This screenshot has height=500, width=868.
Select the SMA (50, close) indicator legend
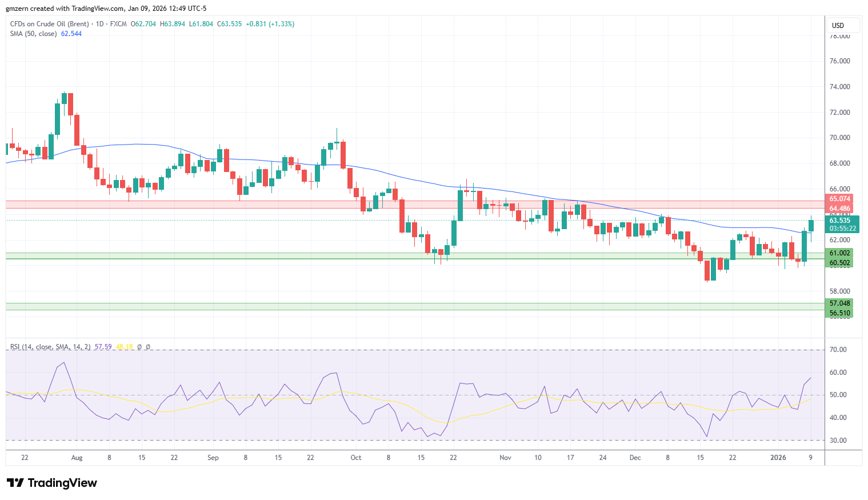pos(34,34)
